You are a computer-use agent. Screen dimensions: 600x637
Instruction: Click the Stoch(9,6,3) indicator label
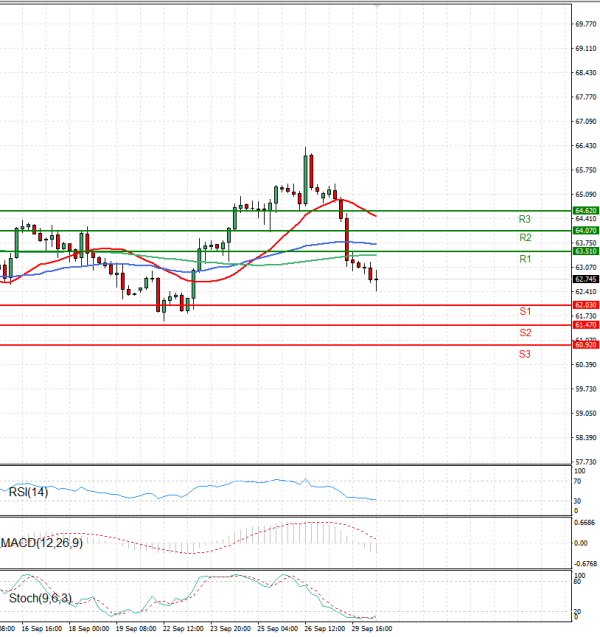click(x=39, y=599)
